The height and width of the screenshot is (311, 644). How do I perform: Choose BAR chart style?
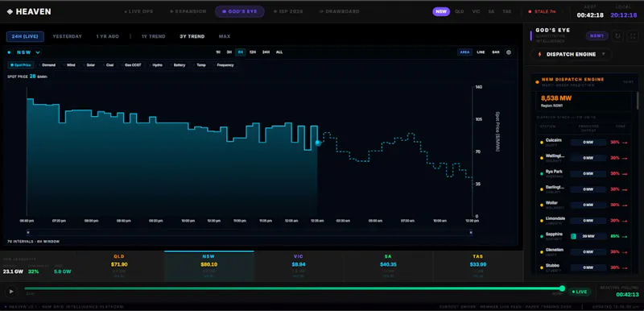coord(496,52)
